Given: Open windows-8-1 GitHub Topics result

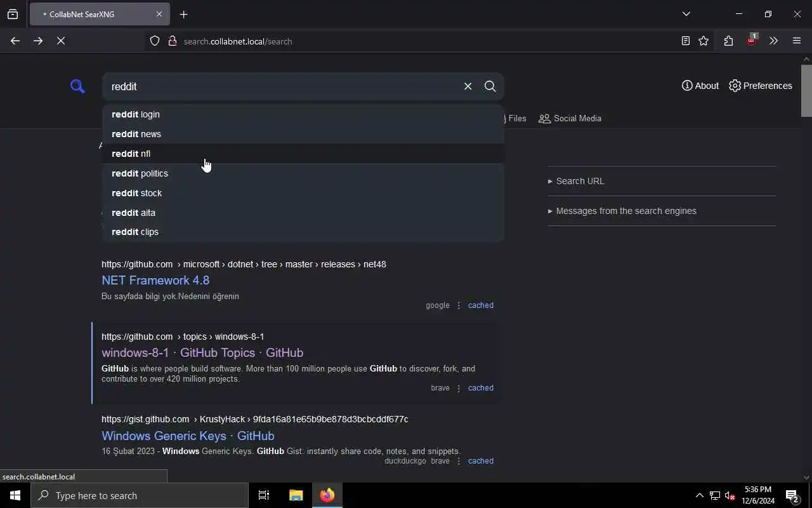Looking at the screenshot, I should (x=202, y=352).
